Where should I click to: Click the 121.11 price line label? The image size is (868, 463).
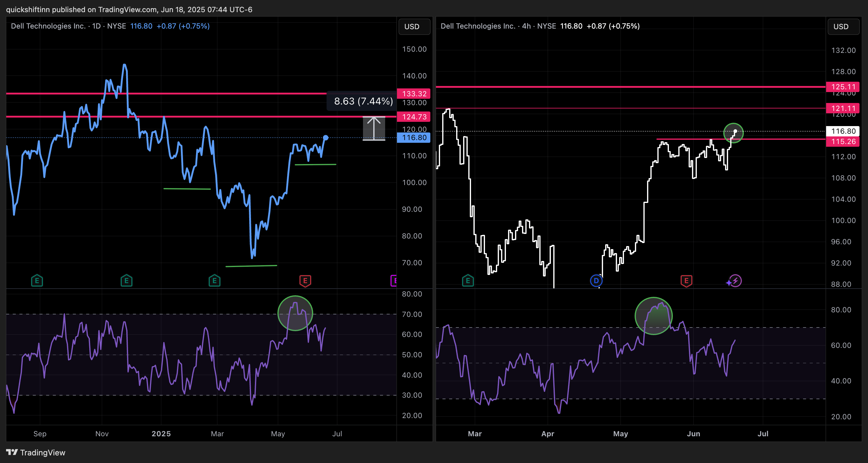(843, 108)
